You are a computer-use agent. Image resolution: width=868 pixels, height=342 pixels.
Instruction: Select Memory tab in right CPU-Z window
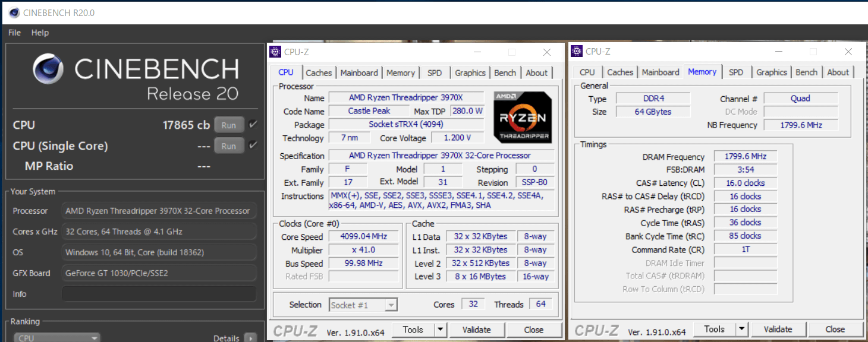pos(702,72)
